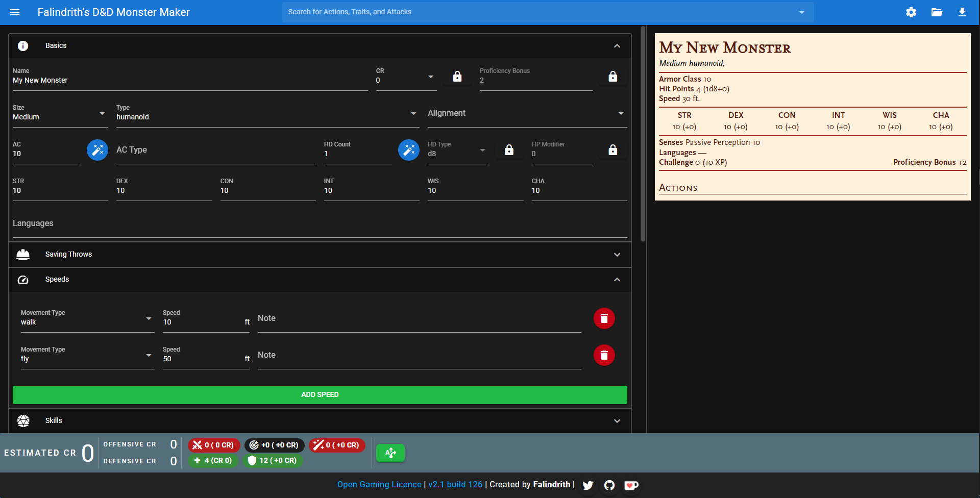Screen dimensions: 980x498
Task: Open the Open Gaming Licence link
Action: click(x=379, y=484)
